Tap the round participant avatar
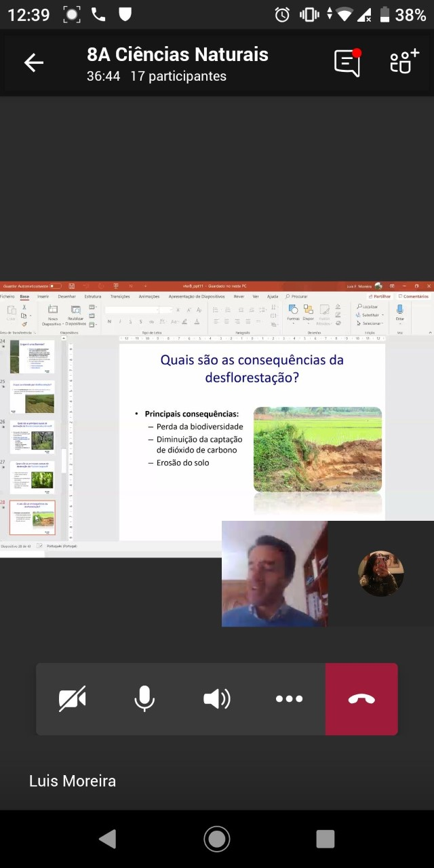 pyautogui.click(x=381, y=574)
